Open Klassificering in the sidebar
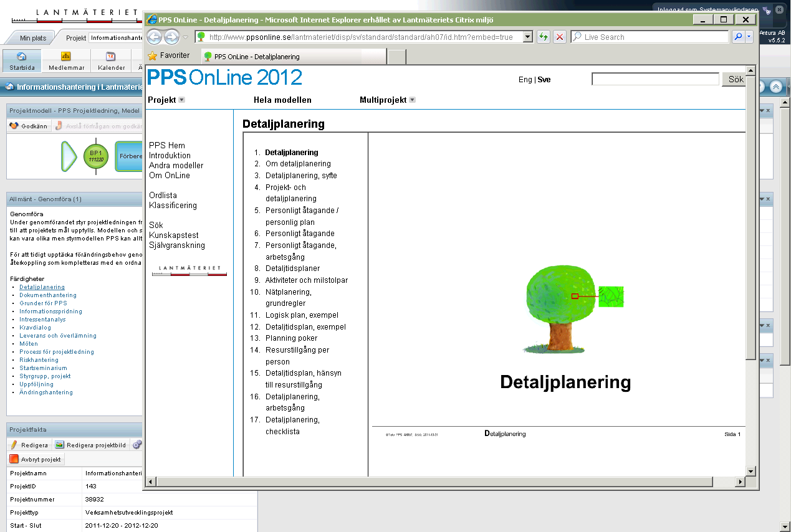This screenshot has height=532, width=791. (173, 206)
